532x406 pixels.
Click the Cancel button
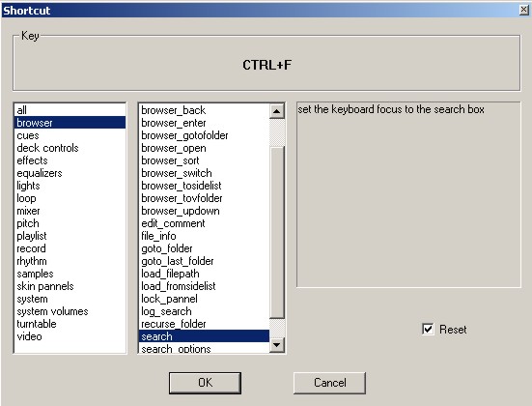pos(329,383)
